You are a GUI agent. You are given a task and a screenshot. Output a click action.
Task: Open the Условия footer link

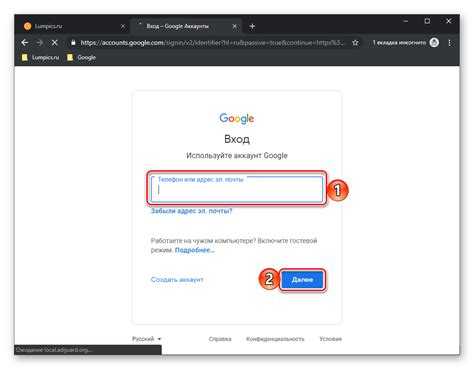[330, 339]
